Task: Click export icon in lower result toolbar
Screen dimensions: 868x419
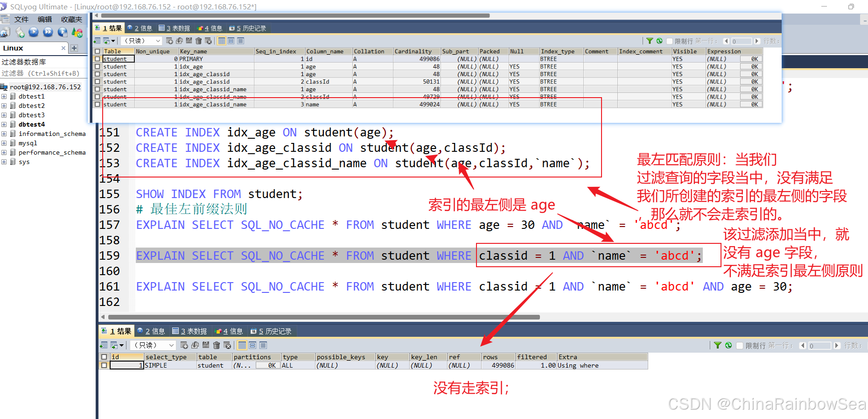Action: pyautogui.click(x=104, y=345)
